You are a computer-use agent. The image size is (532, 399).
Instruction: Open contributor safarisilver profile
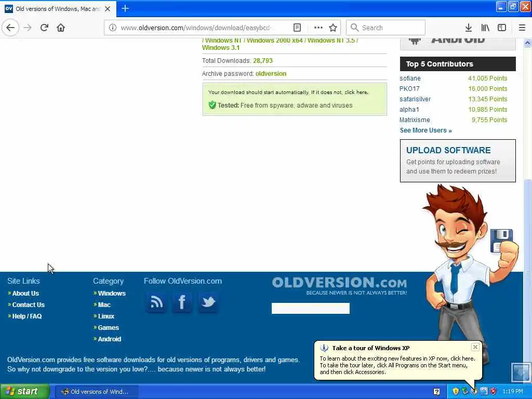click(415, 99)
